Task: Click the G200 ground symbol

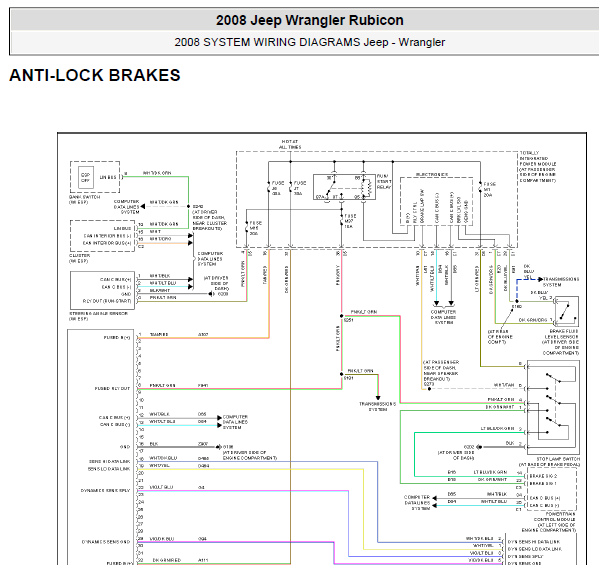Action: (211, 294)
